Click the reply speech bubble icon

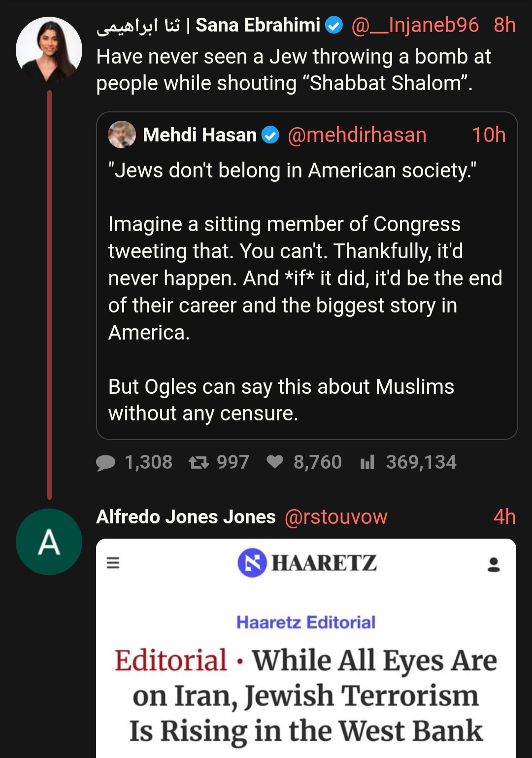click(x=105, y=463)
